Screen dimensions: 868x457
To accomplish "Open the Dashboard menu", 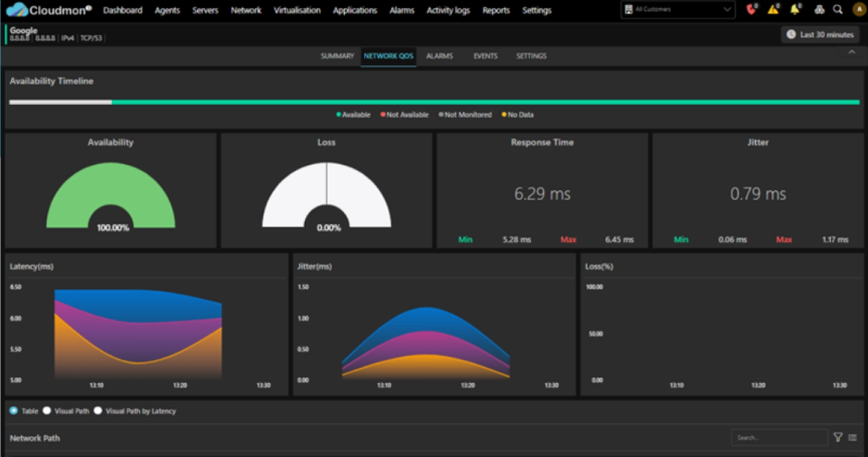I will 123,10.
